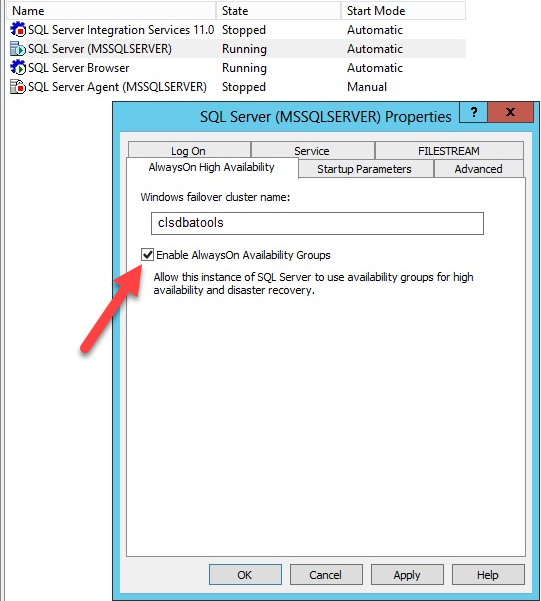
Task: Click the SQL Server Integration Services 11.0 service icon
Action: pyautogui.click(x=18, y=30)
